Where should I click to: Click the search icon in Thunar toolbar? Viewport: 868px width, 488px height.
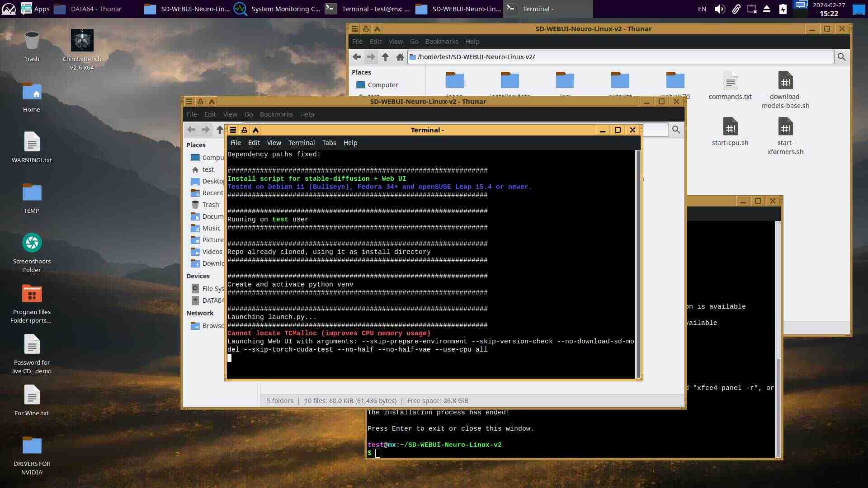point(841,57)
